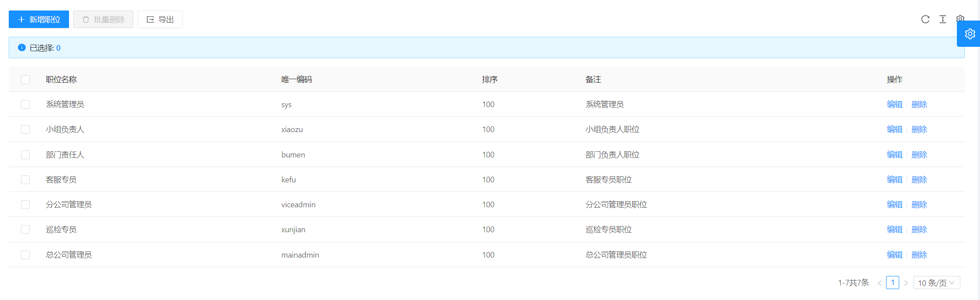This screenshot has height=300, width=980.
Task: Check the 小组负责人 row checkbox
Action: point(25,129)
